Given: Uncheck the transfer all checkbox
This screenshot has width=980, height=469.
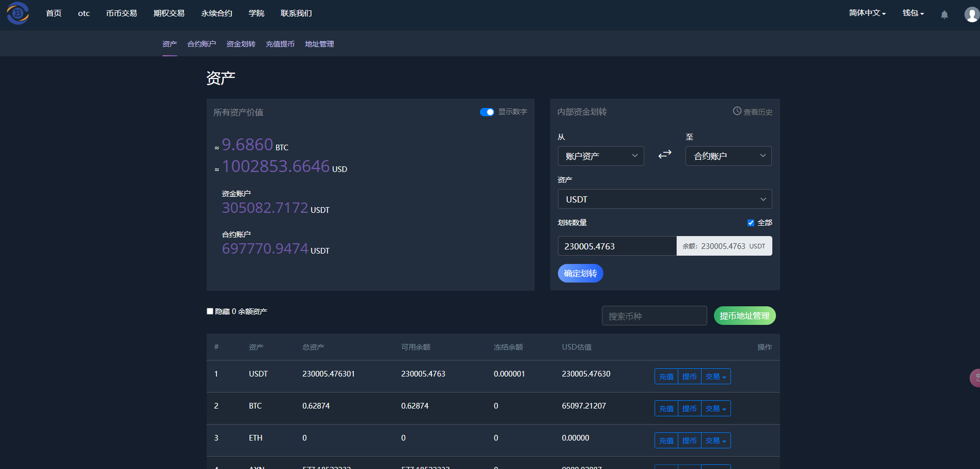Looking at the screenshot, I should click(x=751, y=223).
